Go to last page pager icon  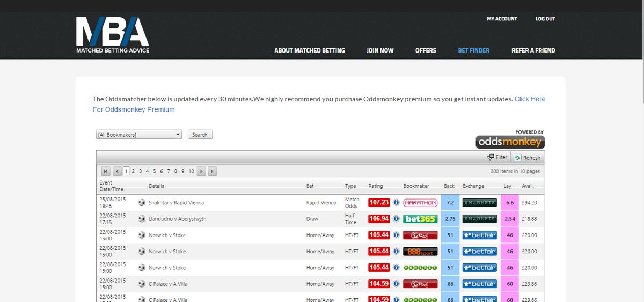pos(213,171)
